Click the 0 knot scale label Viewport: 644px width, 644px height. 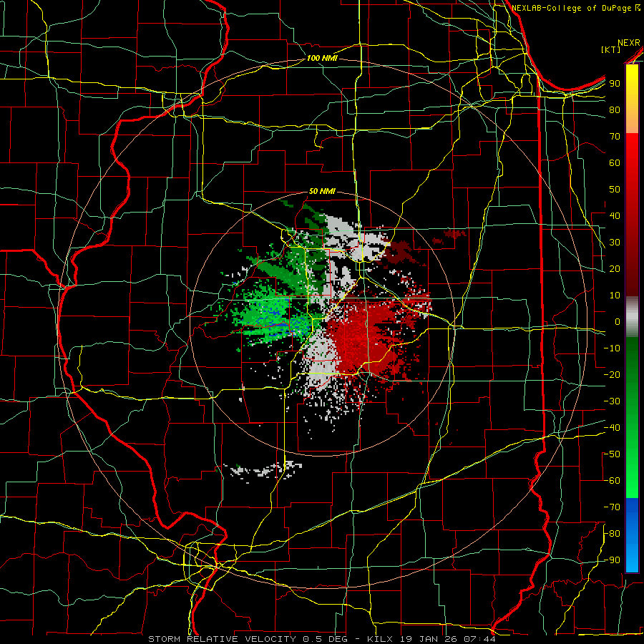pyautogui.click(x=618, y=321)
